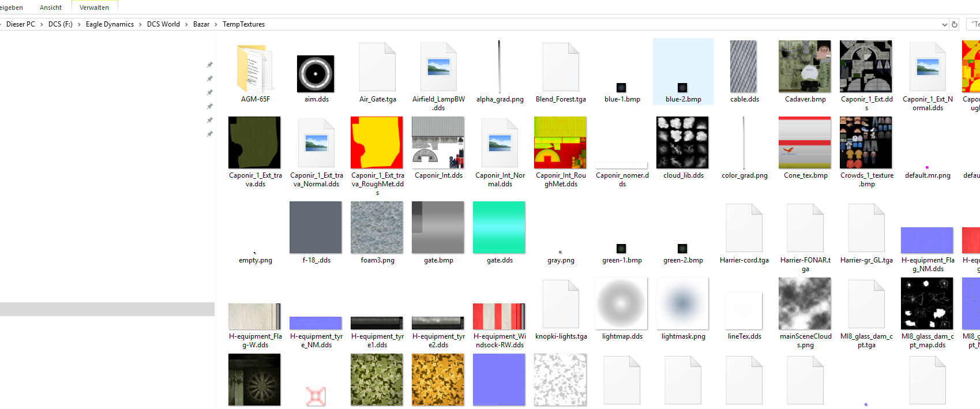Viewport: 980px width, 409px height.
Task: Select the Cone_tex.bmp thumbnail
Action: 805,142
